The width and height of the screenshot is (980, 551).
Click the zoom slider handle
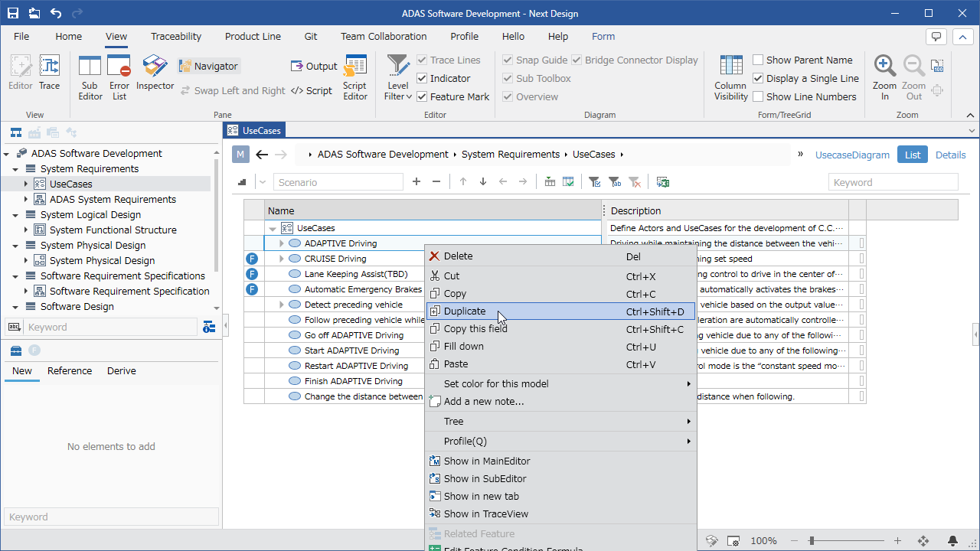click(x=811, y=541)
